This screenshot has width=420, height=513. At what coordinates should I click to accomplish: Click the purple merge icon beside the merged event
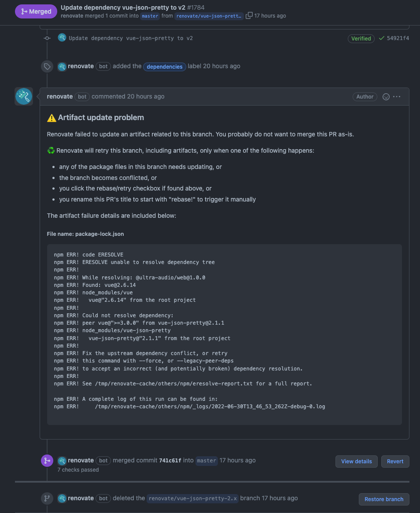point(47,460)
